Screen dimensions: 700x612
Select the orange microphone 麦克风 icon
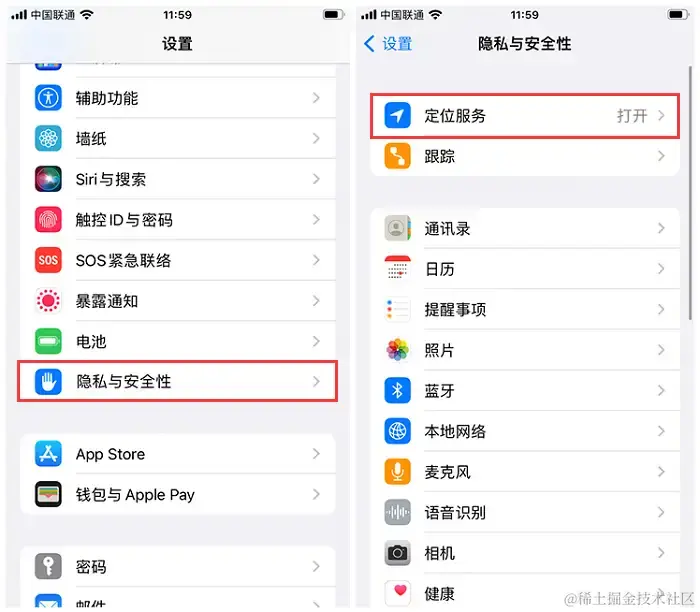pos(397,472)
